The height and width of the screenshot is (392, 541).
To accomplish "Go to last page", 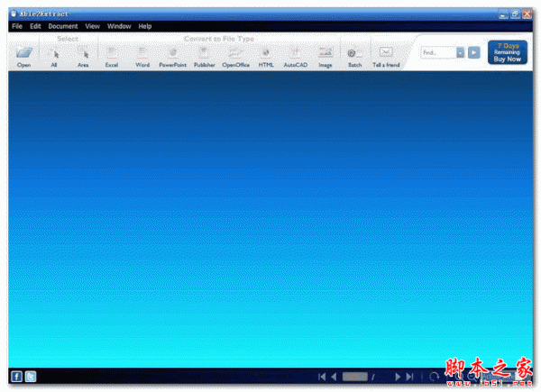I will [409, 377].
